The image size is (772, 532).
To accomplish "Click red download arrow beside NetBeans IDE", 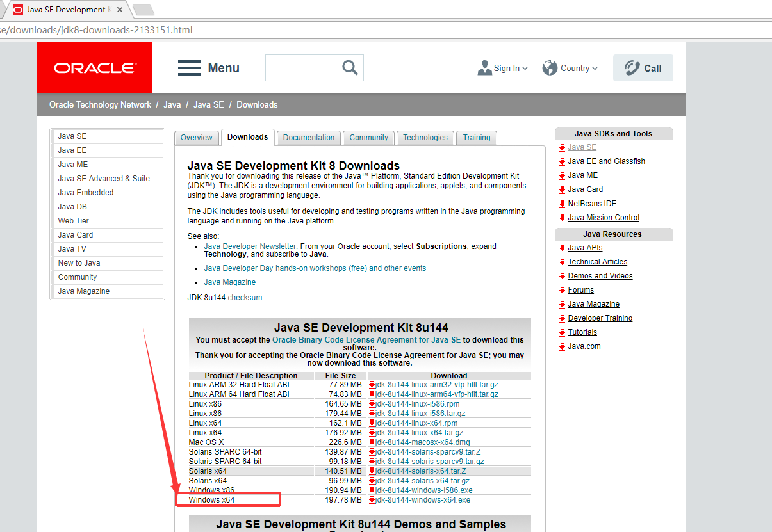I will click(x=562, y=204).
